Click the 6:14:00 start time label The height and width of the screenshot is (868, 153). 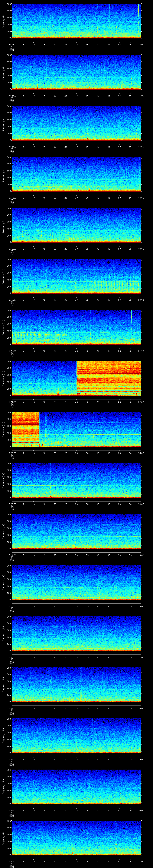[12, 44]
